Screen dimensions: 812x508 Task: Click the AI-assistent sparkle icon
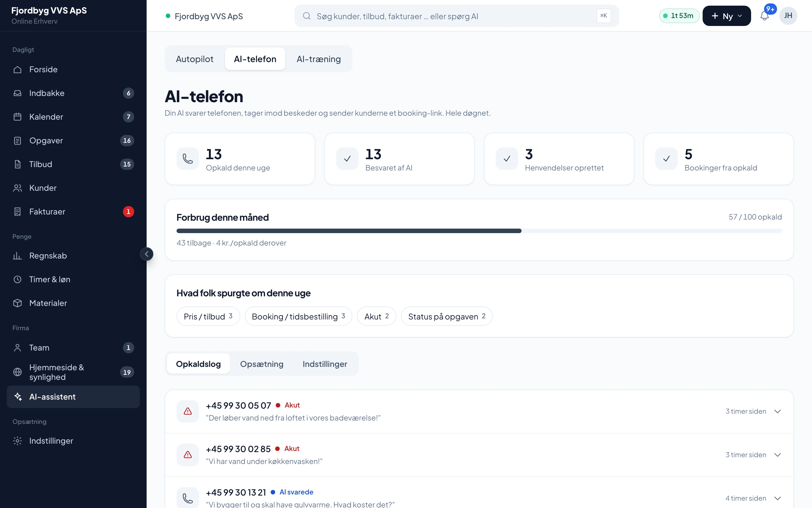[x=17, y=397]
